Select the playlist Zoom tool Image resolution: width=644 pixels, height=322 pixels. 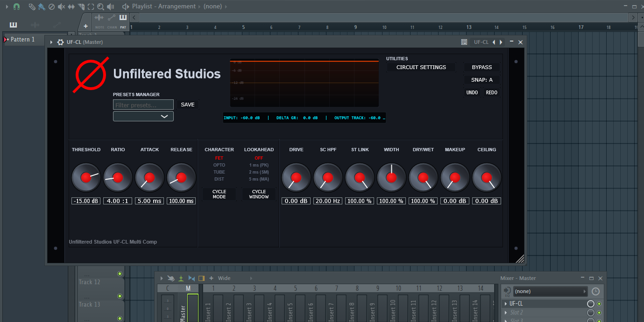100,7
